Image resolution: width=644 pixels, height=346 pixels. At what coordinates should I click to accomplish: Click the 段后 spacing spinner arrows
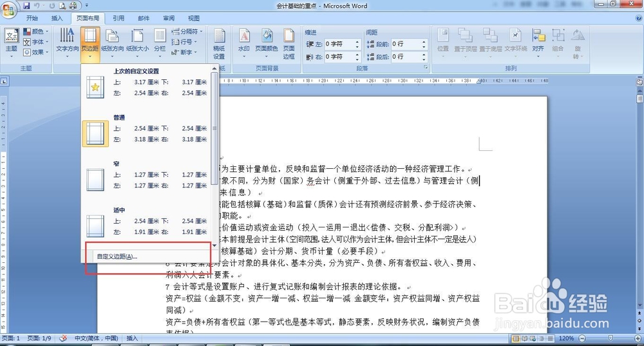pyautogui.click(x=424, y=57)
